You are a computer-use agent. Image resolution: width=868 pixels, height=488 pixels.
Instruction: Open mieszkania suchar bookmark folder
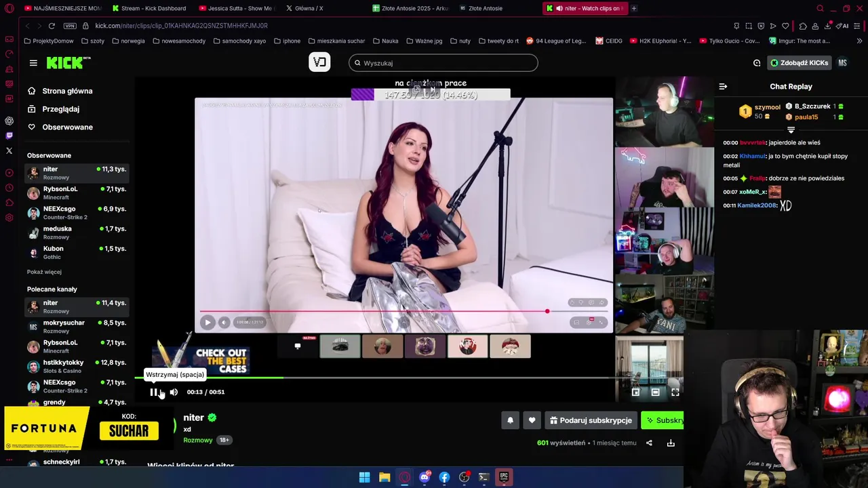336,41
